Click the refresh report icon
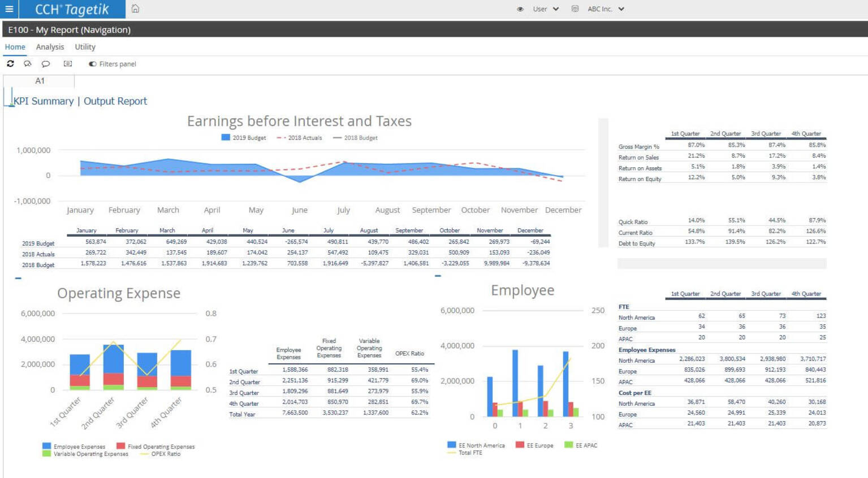Viewport: 868px width, 478px height. (x=10, y=64)
